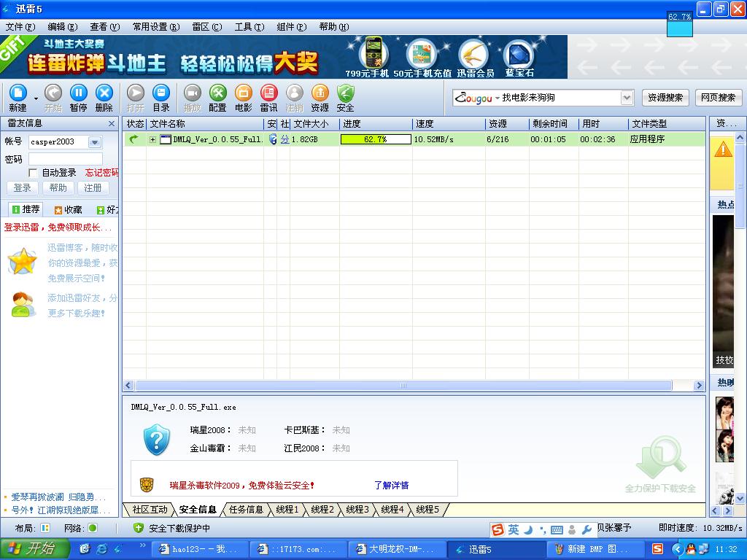Switch to the 线程5 tab
The width and height of the screenshot is (747, 560).
pyautogui.click(x=427, y=510)
